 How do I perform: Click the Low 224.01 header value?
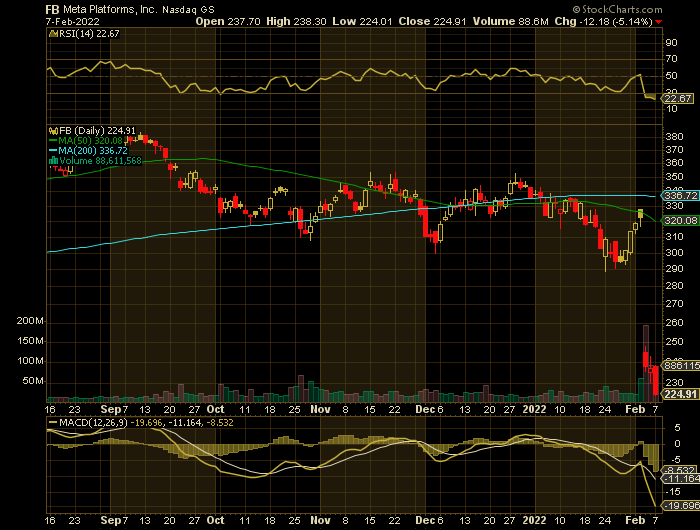point(362,21)
